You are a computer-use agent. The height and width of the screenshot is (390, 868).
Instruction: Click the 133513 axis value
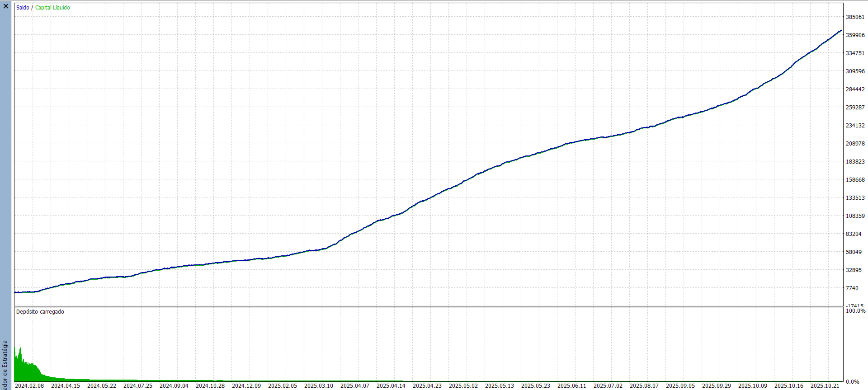point(855,198)
